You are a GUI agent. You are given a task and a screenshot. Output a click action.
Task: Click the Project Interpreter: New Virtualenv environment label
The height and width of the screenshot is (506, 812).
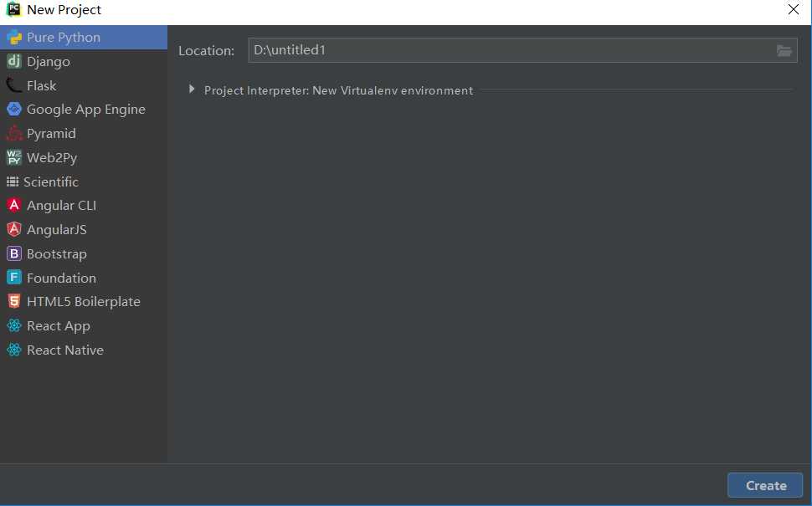pyautogui.click(x=339, y=90)
